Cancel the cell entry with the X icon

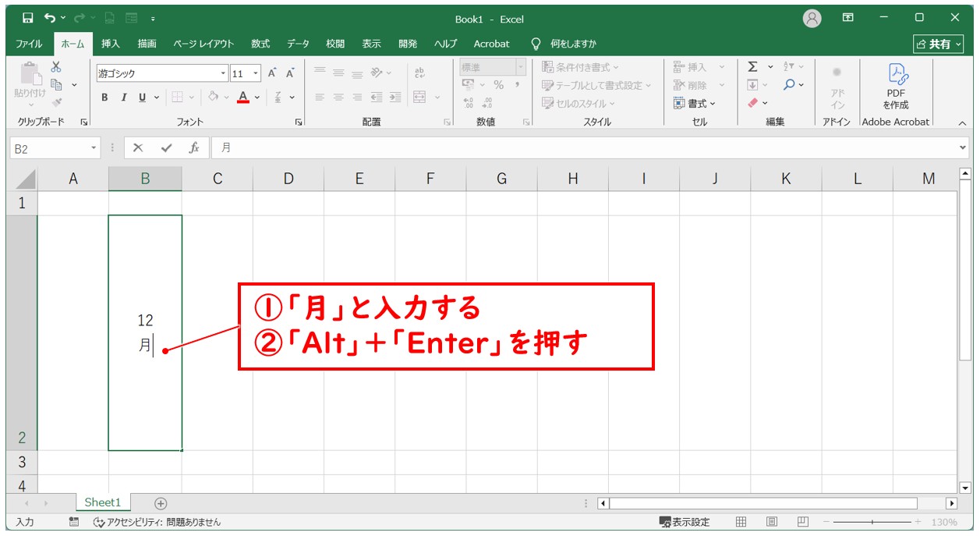pos(138,148)
